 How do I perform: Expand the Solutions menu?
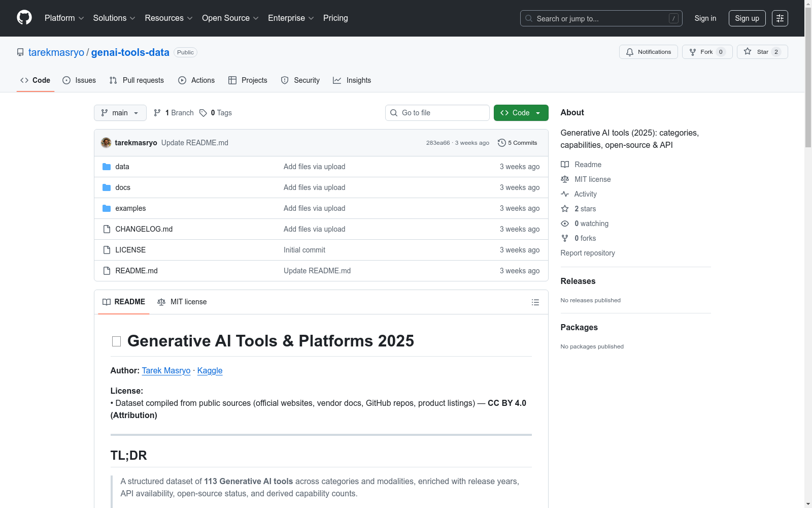114,18
